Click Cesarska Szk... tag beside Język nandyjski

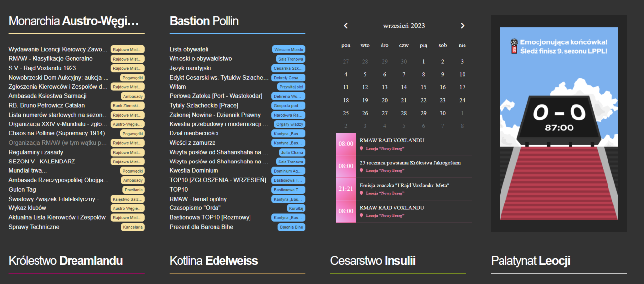288,68
